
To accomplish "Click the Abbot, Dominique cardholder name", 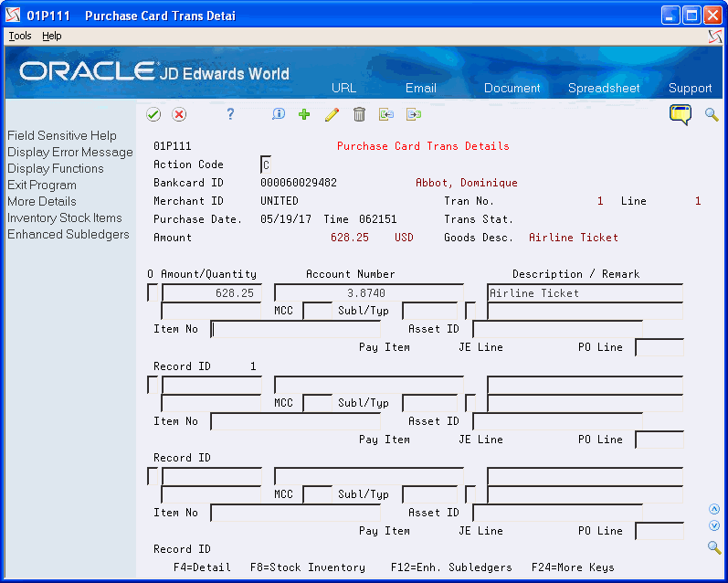I will click(x=466, y=183).
